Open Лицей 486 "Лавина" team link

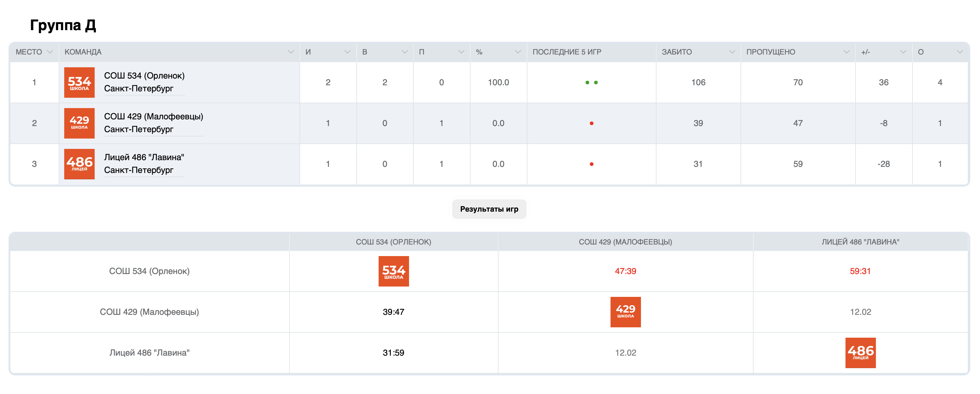144,157
